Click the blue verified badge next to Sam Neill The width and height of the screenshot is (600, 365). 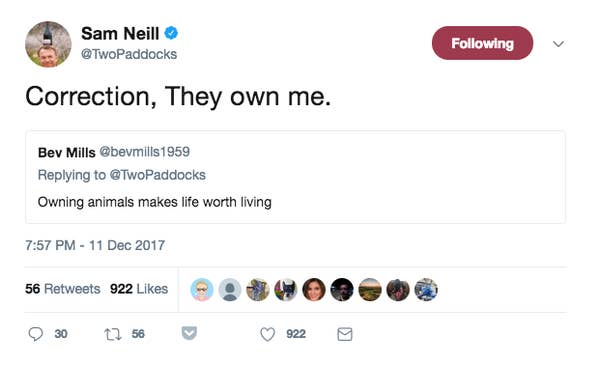pyautogui.click(x=171, y=33)
